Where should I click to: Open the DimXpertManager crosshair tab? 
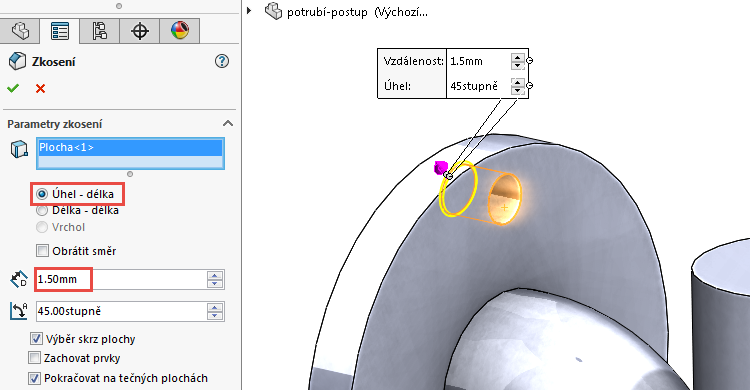[140, 31]
